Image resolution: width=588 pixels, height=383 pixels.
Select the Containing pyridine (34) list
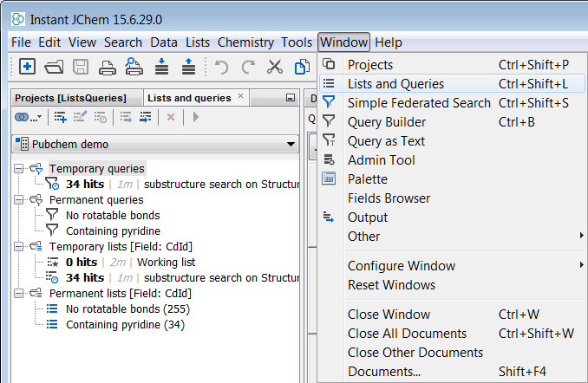tap(125, 325)
